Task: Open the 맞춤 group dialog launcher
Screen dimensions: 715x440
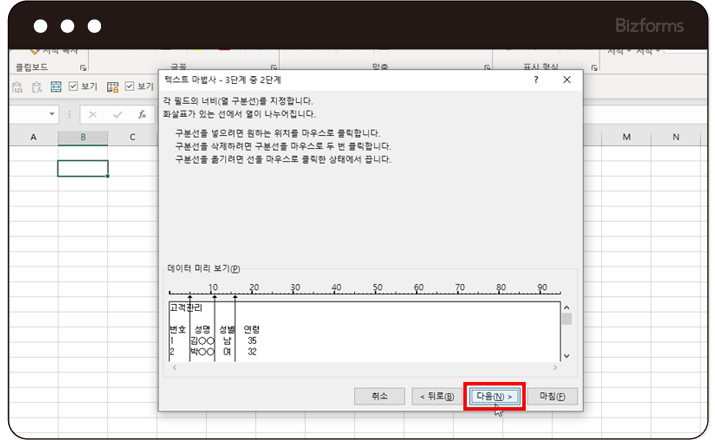Action: 487,68
